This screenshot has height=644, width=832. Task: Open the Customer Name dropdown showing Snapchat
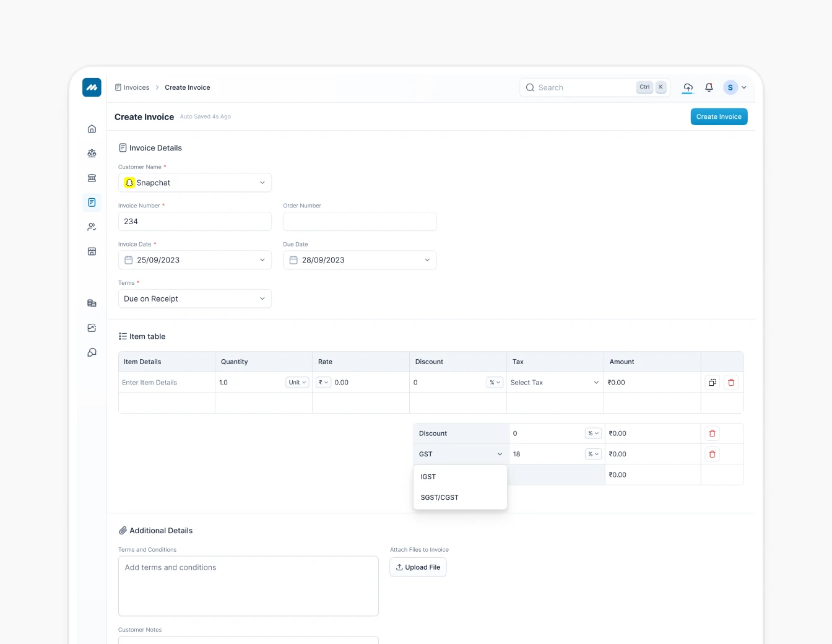(x=194, y=183)
